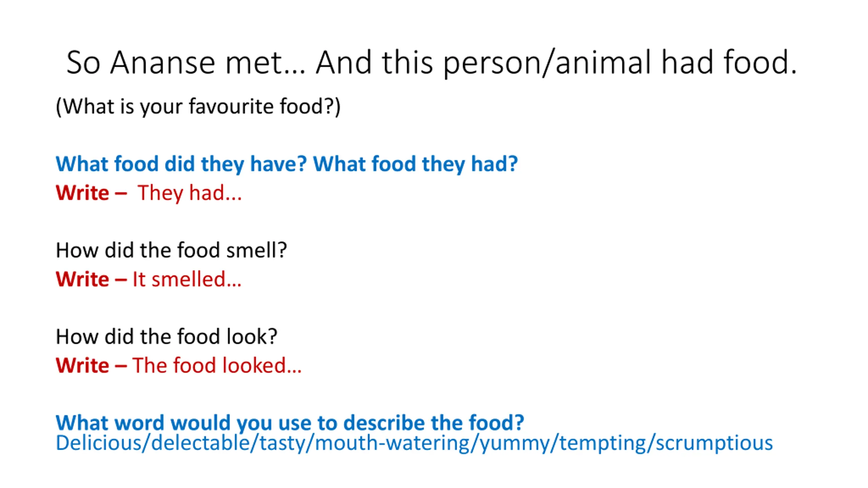Click the slide title about Ananse

(x=431, y=63)
